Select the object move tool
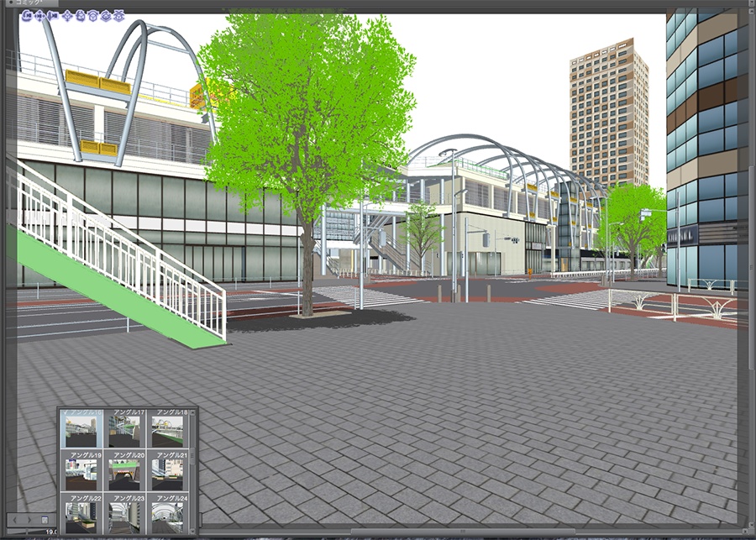The width and height of the screenshot is (756, 540). 67,15
